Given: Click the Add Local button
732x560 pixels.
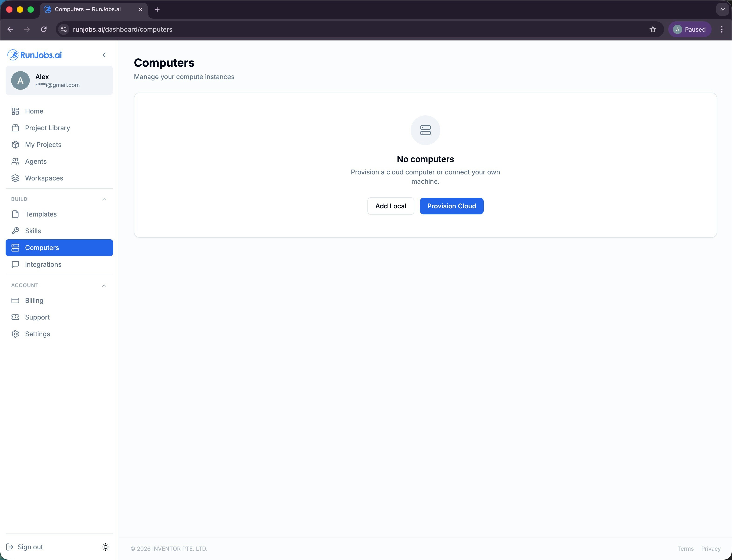Looking at the screenshot, I should coord(390,206).
